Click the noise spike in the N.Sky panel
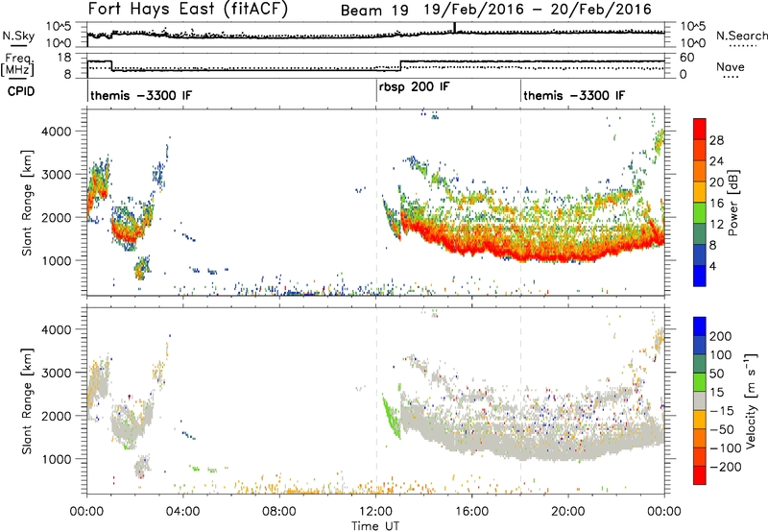This screenshot has width=768, height=532. click(x=454, y=28)
